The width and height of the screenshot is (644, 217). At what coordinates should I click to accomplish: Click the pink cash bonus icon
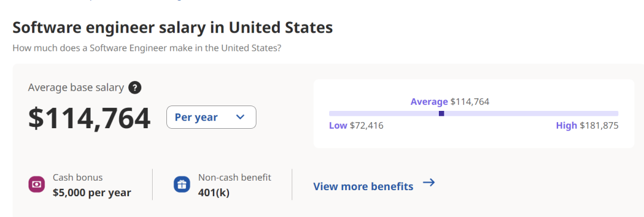[36, 185]
